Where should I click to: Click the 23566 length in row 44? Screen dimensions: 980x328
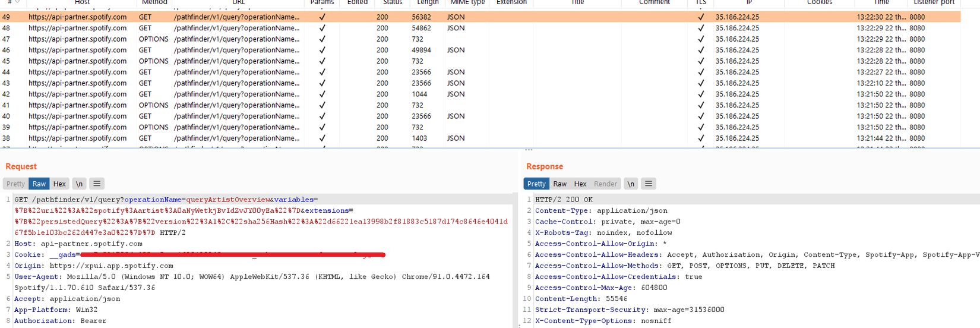pos(422,72)
